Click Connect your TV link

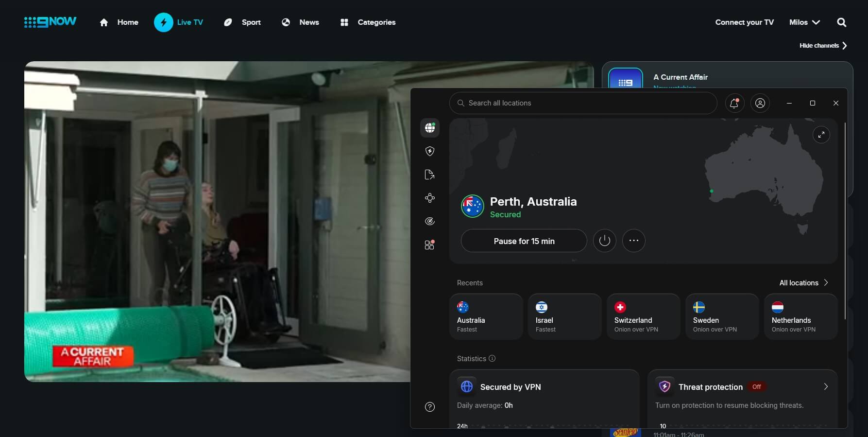[744, 22]
